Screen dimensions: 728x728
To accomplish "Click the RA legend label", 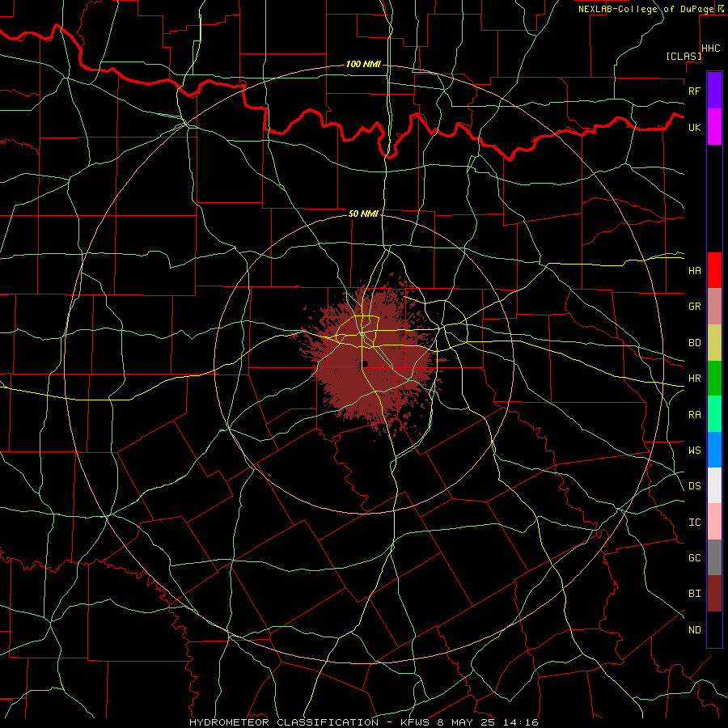I will tap(694, 415).
